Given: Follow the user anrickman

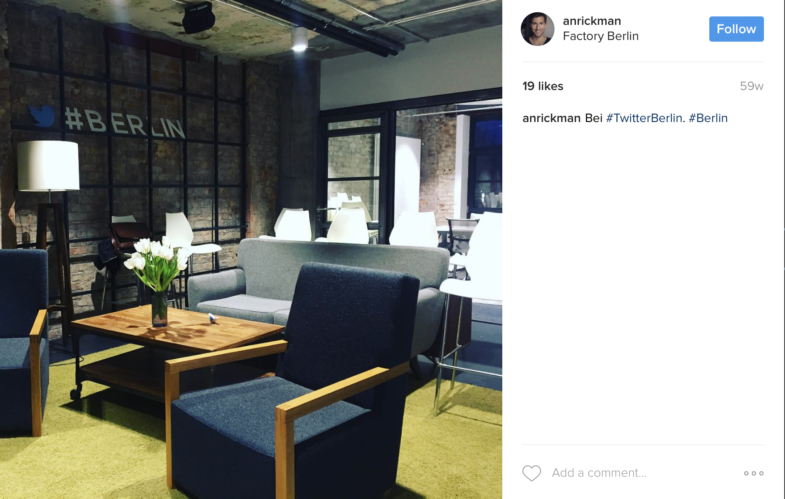Looking at the screenshot, I should [736, 29].
